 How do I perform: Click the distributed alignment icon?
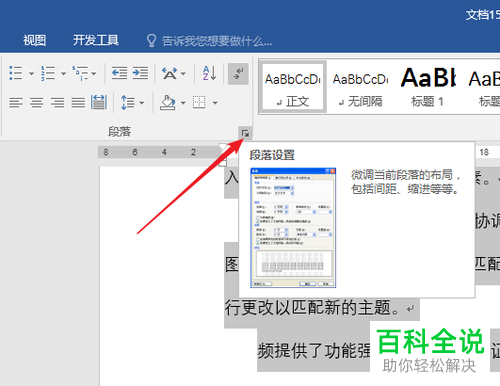click(99, 102)
